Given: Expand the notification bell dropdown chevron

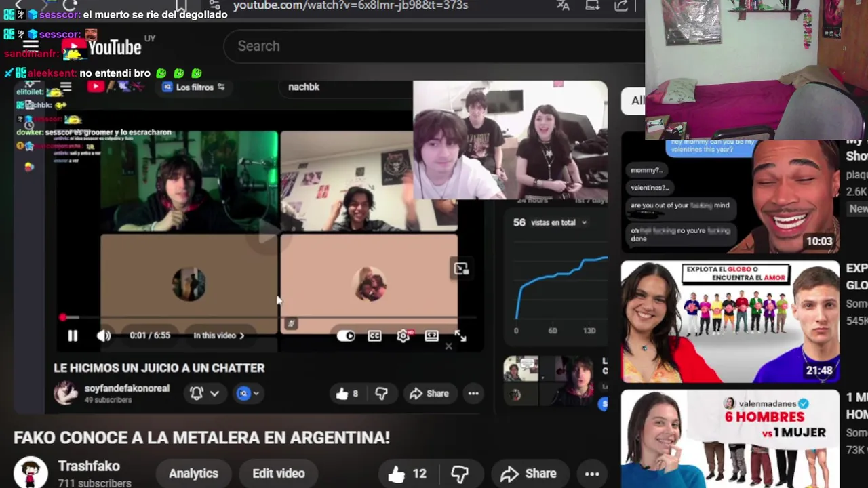Looking at the screenshot, I should 214,393.
